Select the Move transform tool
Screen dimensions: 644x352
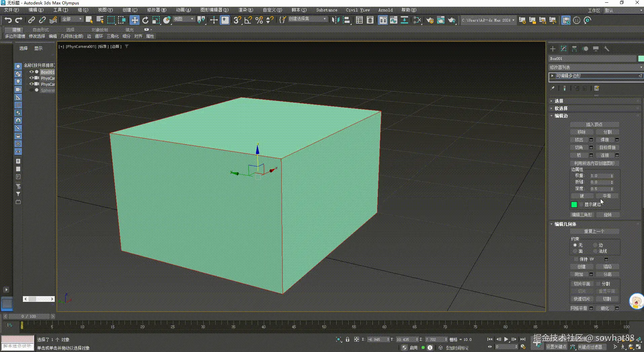click(135, 20)
